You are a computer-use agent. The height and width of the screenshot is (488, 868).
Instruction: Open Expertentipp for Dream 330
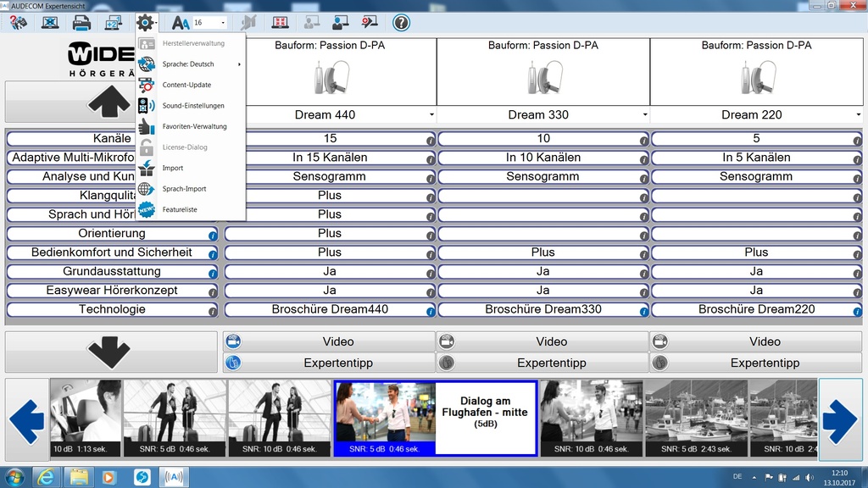[x=542, y=363]
